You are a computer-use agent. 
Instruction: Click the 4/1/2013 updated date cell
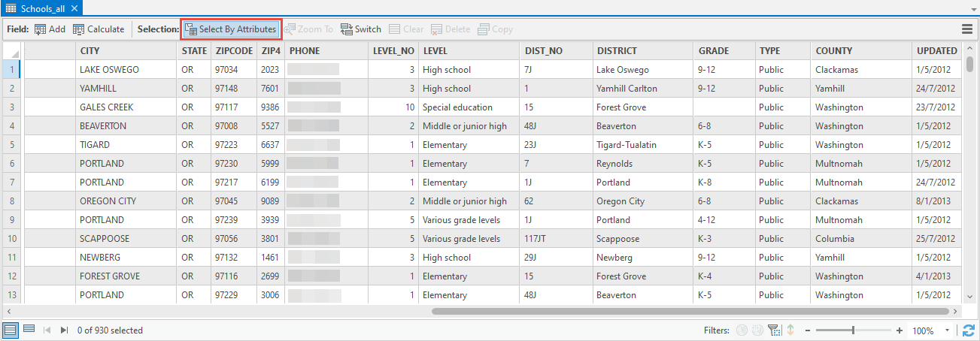[x=936, y=276]
